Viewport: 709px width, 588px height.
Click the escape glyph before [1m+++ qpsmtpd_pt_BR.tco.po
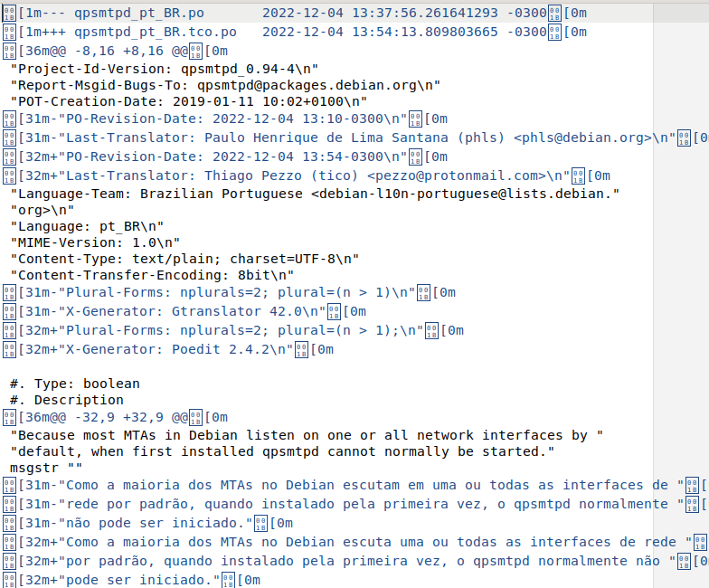pos(9,33)
